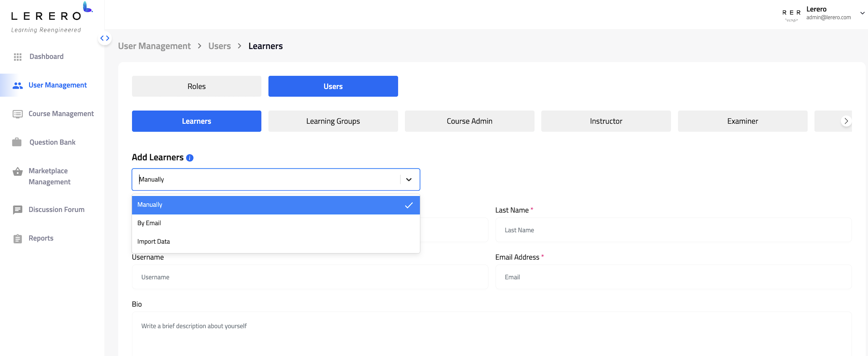Open the Course Admin tab
The width and height of the screenshot is (868, 356).
469,121
